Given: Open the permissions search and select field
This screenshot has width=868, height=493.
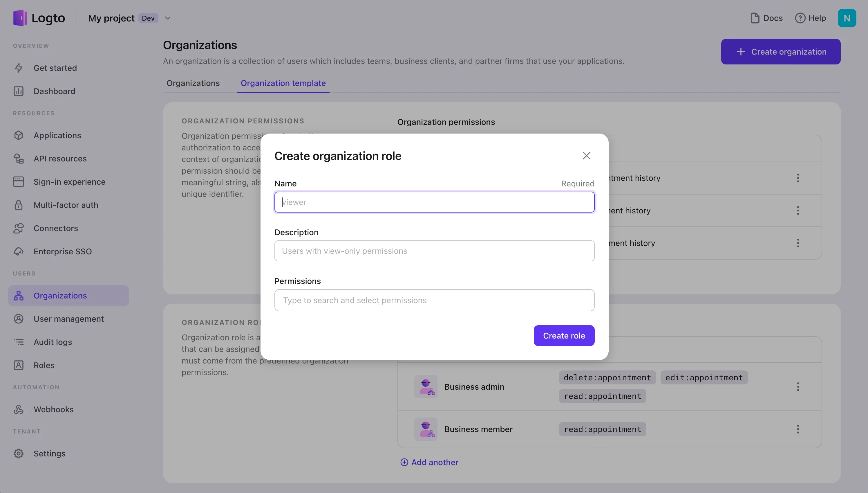Looking at the screenshot, I should (434, 300).
